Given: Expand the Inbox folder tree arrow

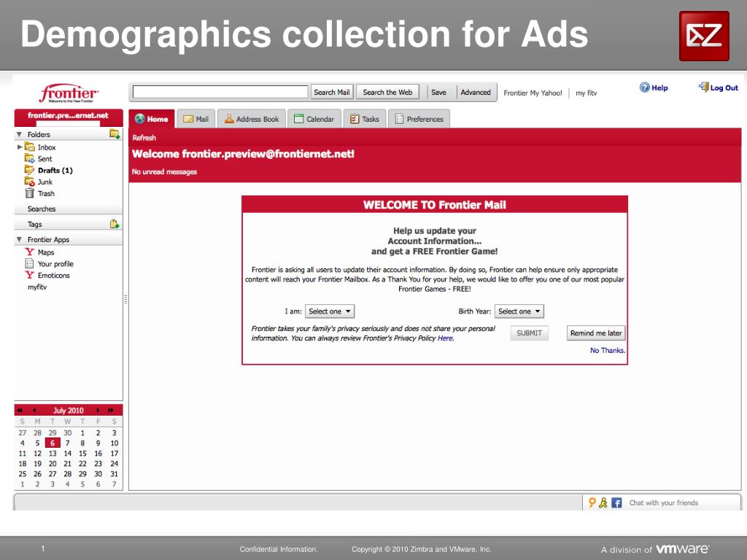Looking at the screenshot, I should click(20, 147).
